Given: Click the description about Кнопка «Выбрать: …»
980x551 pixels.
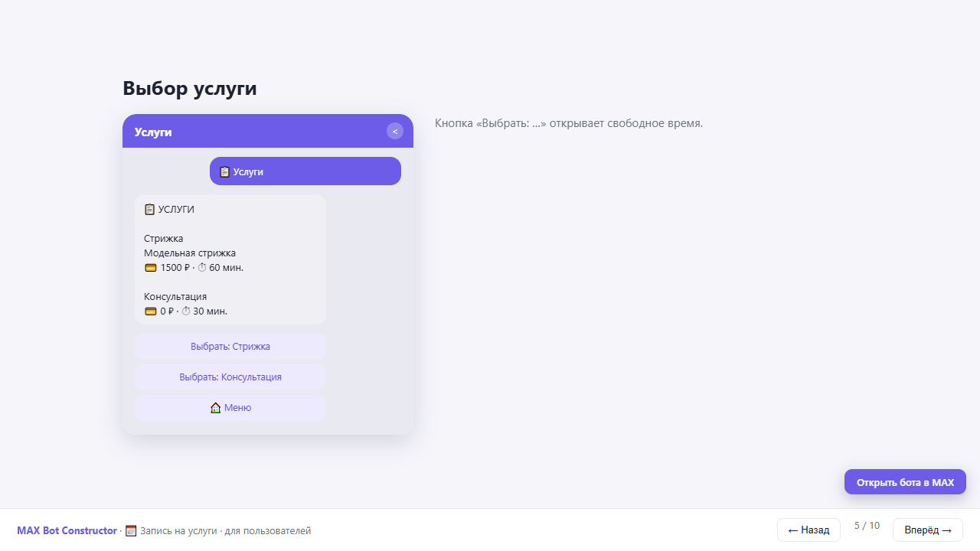Looking at the screenshot, I should point(569,123).
